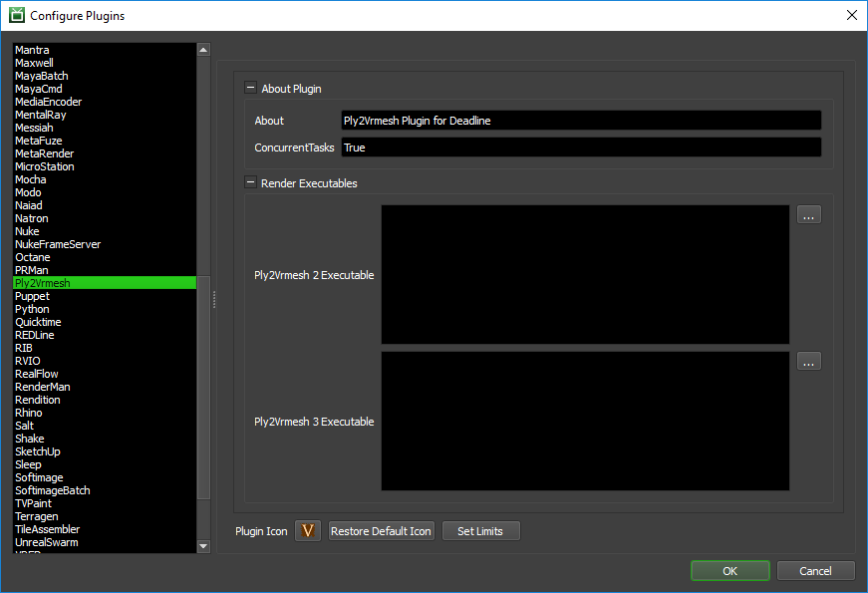
Task: Select MediaEncoder plugin
Action: (x=105, y=102)
